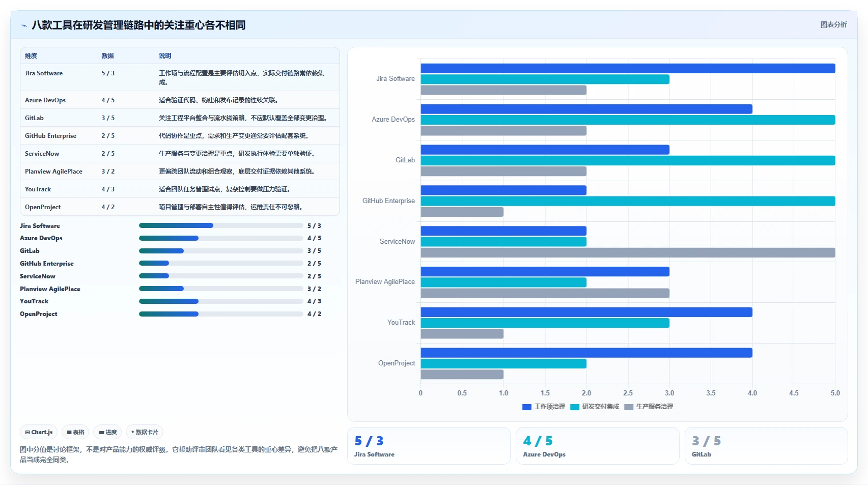Select the Chart.js chip
This screenshot has height=485, width=868.
pos(39,432)
